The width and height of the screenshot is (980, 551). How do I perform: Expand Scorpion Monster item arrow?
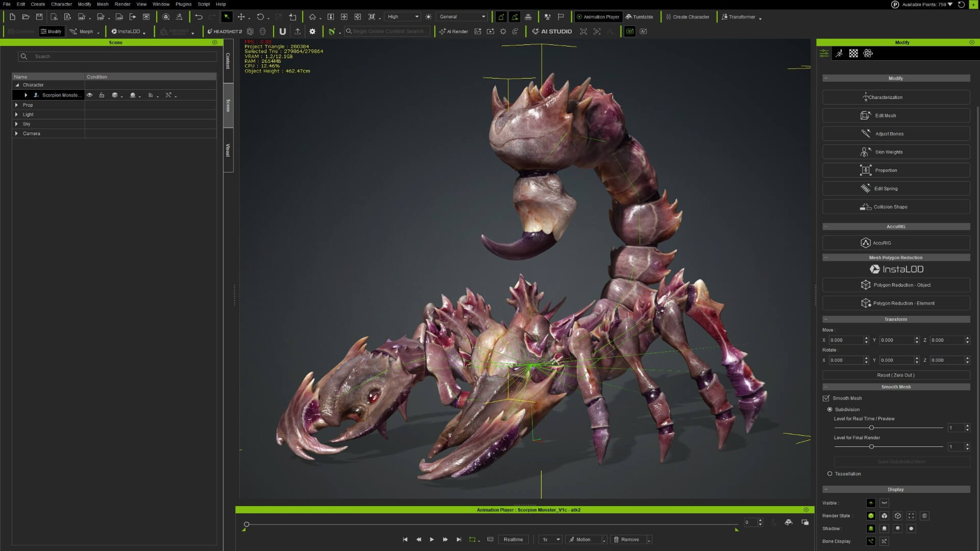26,95
